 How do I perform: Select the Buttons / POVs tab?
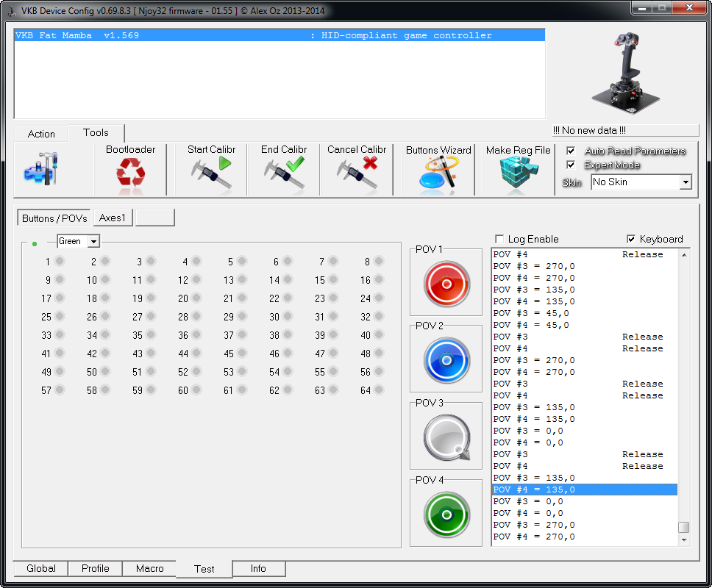click(54, 218)
